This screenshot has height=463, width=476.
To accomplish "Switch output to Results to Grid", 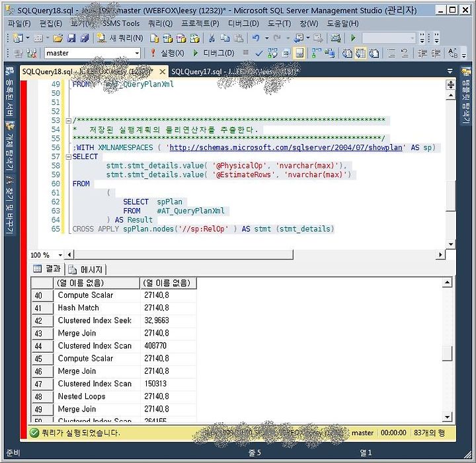I will pos(360,53).
